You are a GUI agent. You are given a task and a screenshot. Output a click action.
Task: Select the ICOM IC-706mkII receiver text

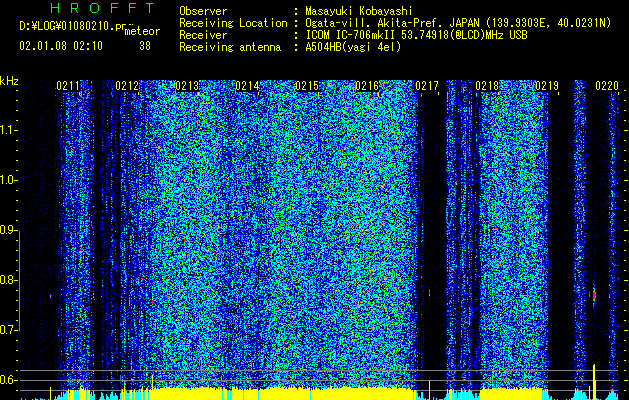[416, 35]
